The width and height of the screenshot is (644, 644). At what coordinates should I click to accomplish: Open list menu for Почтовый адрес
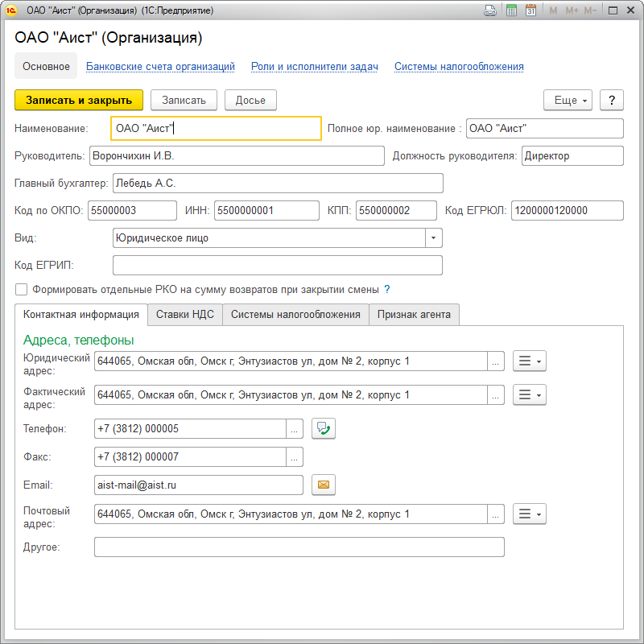point(530,514)
